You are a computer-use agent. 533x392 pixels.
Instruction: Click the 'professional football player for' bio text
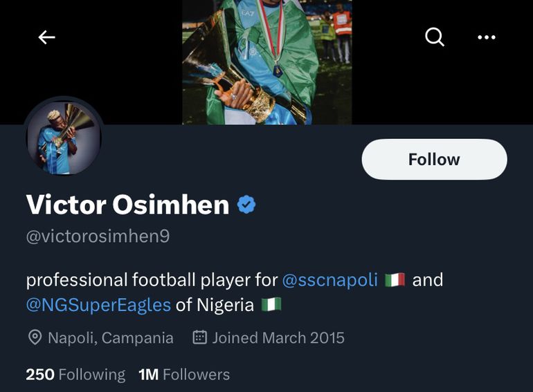152,280
